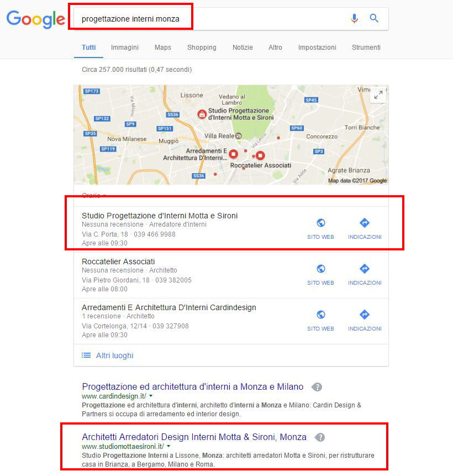Switch to the Immagini tab
This screenshot has height=476, width=453.
click(125, 48)
